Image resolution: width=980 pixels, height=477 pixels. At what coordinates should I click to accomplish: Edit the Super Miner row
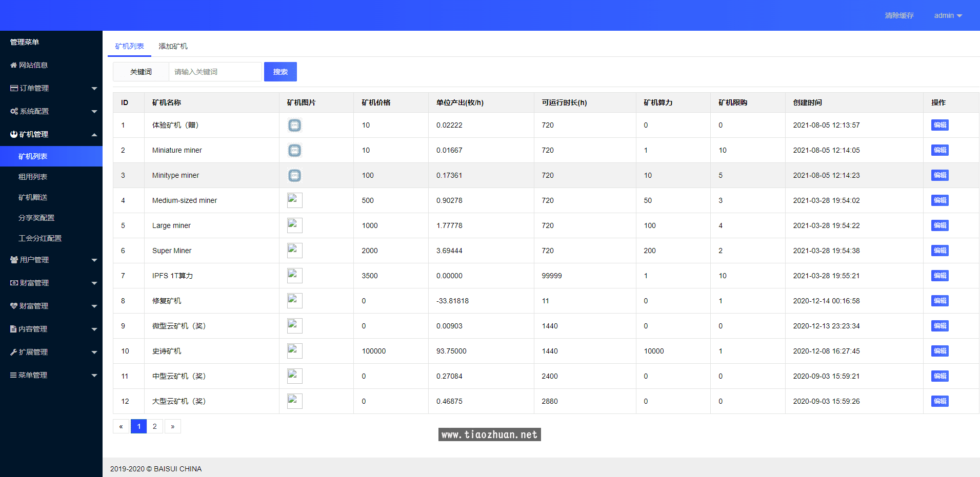pos(939,251)
